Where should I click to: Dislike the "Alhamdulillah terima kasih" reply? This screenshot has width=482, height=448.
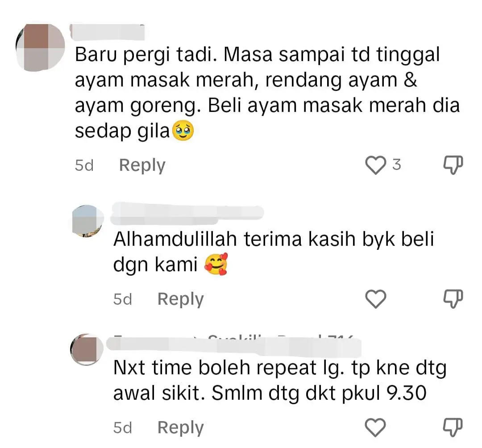(453, 299)
